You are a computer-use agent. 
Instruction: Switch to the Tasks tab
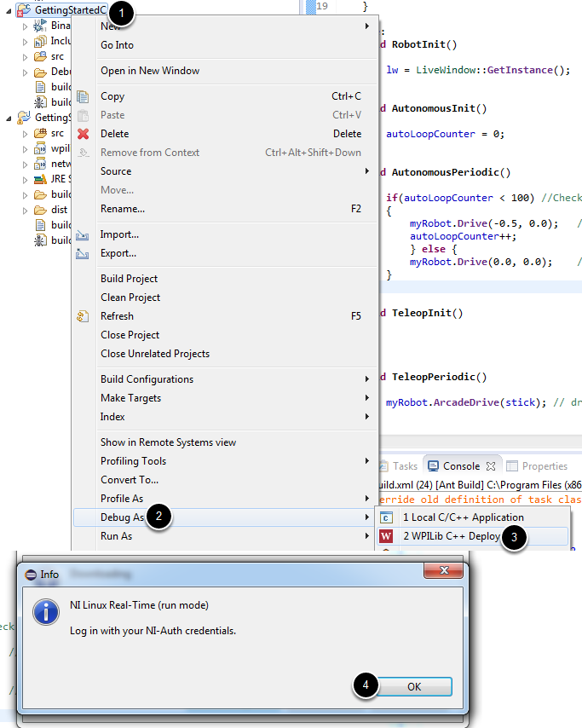point(399,466)
